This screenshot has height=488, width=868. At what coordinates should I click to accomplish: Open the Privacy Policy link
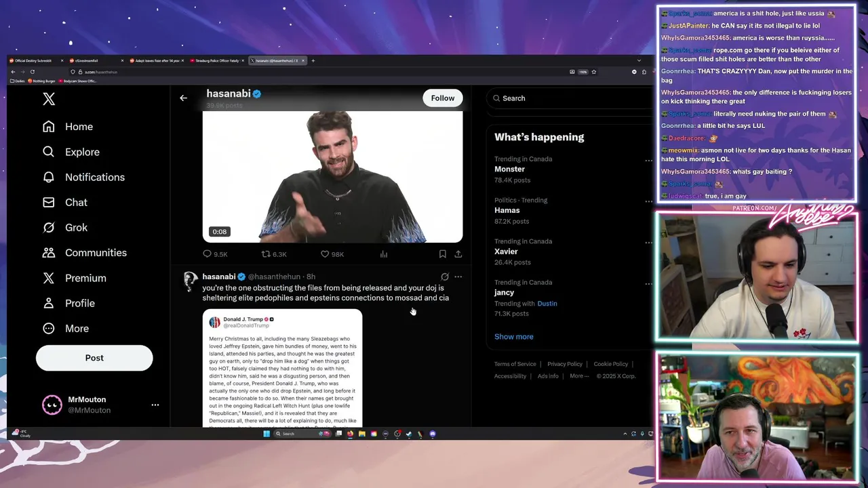point(565,364)
